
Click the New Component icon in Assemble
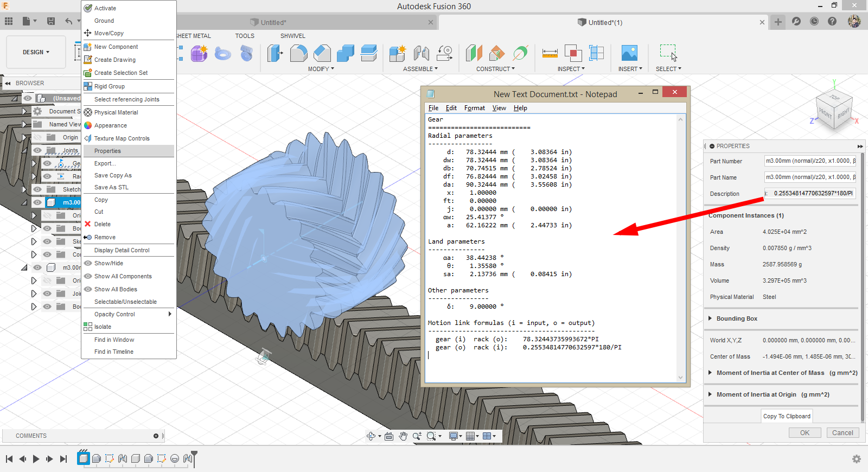(398, 53)
